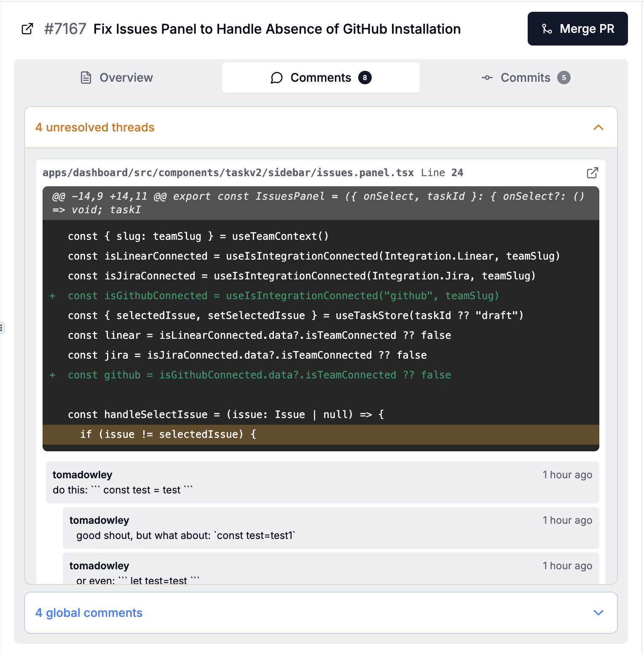Collapse unresolved threads using the up chevron
This screenshot has width=644, height=654.
tap(598, 127)
